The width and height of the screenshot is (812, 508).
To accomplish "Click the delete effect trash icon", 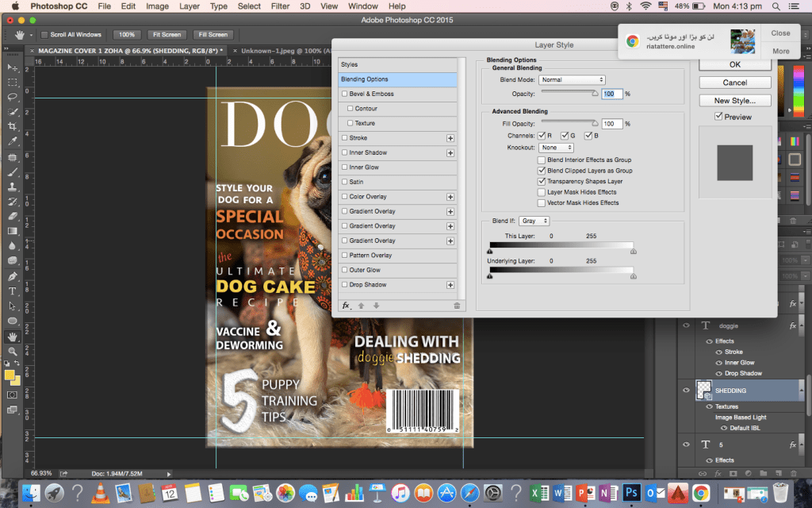I will coord(457,306).
